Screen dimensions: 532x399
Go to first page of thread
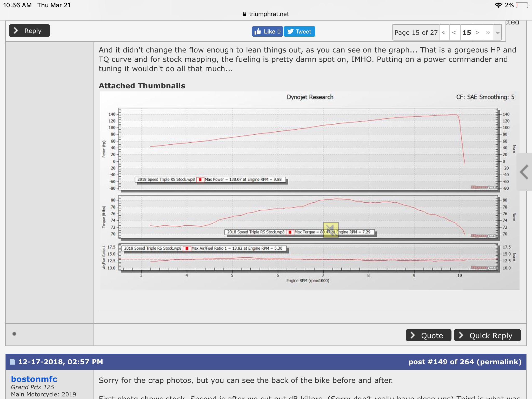click(444, 32)
